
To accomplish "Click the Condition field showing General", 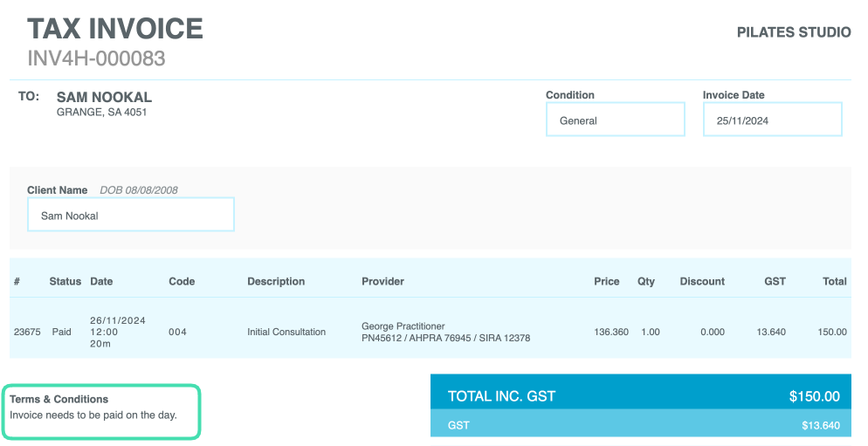I will pos(615,119).
